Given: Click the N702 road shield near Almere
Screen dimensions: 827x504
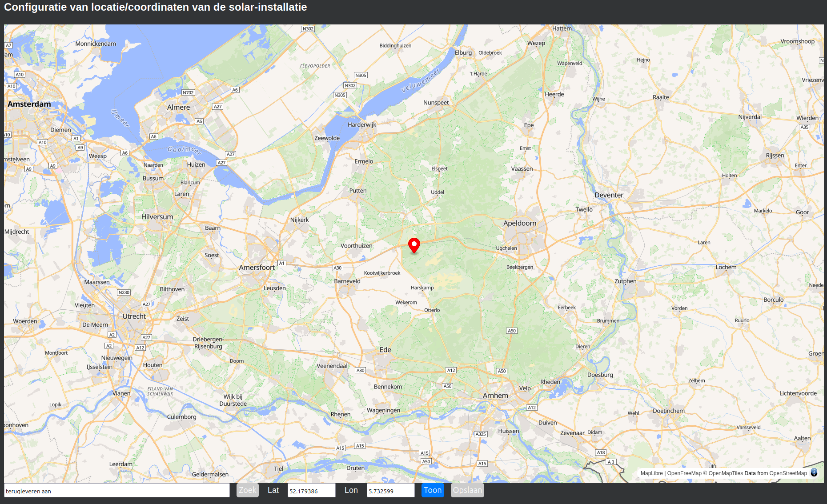Looking at the screenshot, I should pos(188,92).
